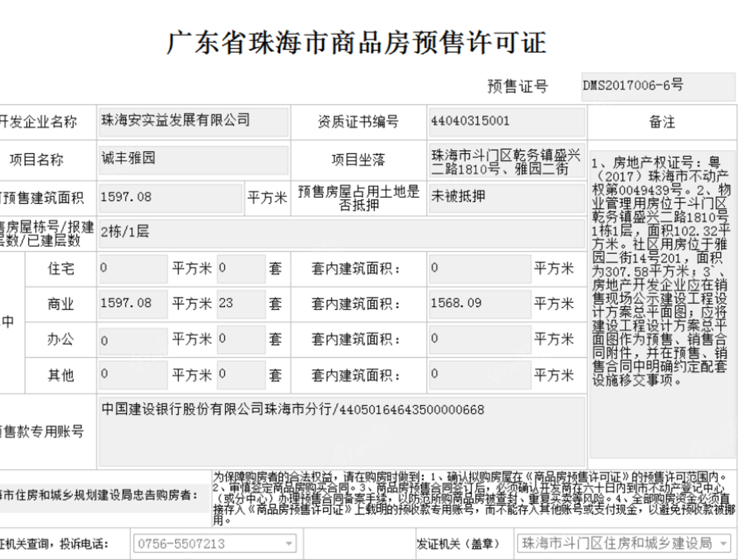Viewport: 747px width, 560px height.
Task: Click the 预售证号 label
Action: point(517,87)
